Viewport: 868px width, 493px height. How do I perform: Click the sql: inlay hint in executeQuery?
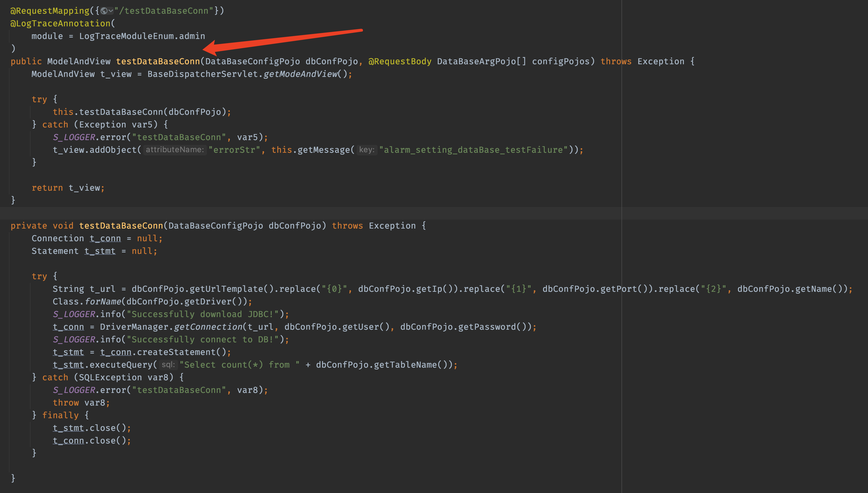coord(168,365)
